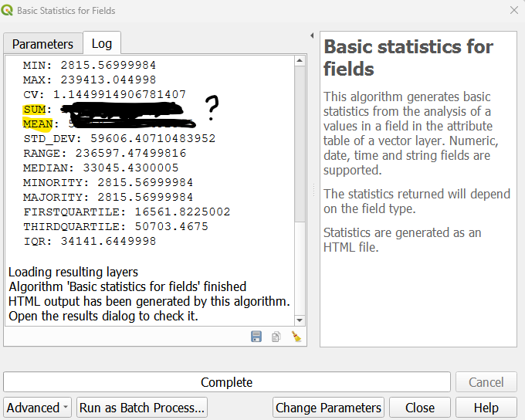Click the Complete progress bar
This screenshot has width=525, height=420.
[x=226, y=382]
